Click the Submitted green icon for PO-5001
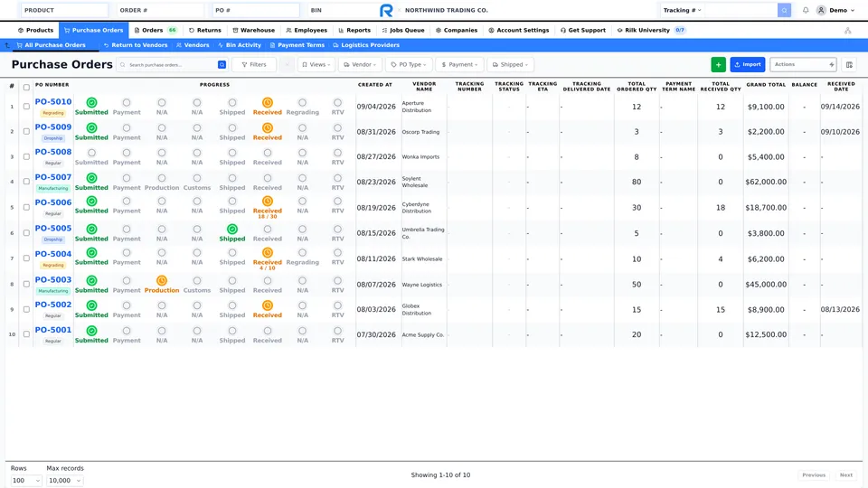The width and height of the screenshot is (868, 488). click(x=92, y=331)
